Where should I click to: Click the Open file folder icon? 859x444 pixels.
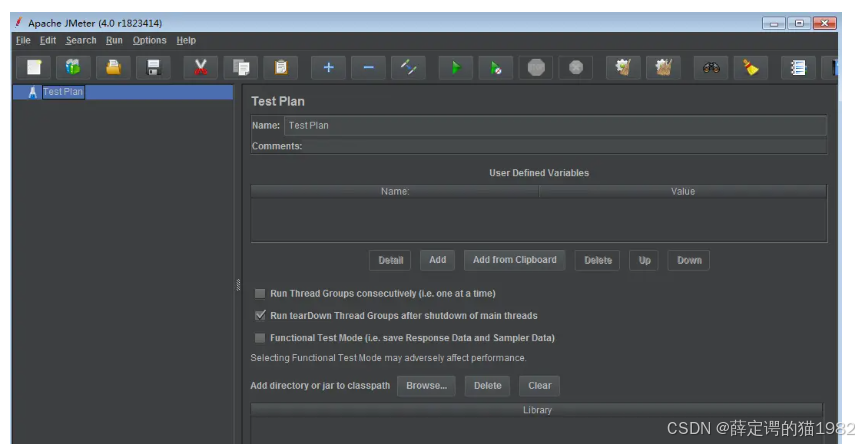113,67
